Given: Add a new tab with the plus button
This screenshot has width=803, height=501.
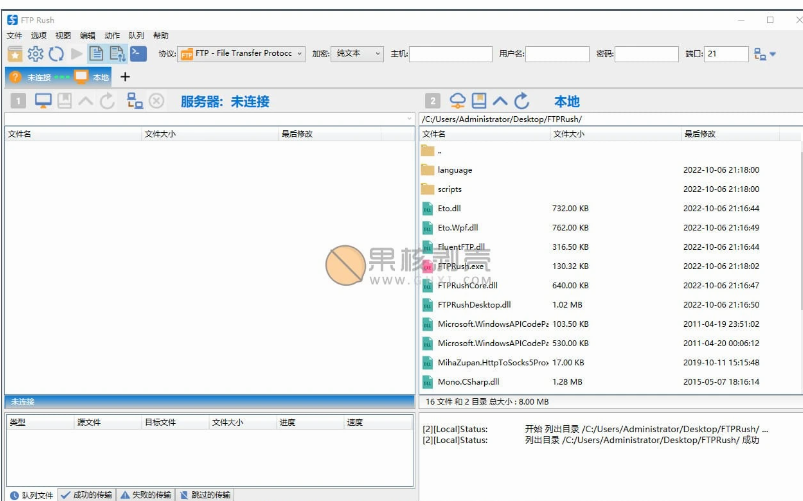Looking at the screenshot, I should coord(125,77).
